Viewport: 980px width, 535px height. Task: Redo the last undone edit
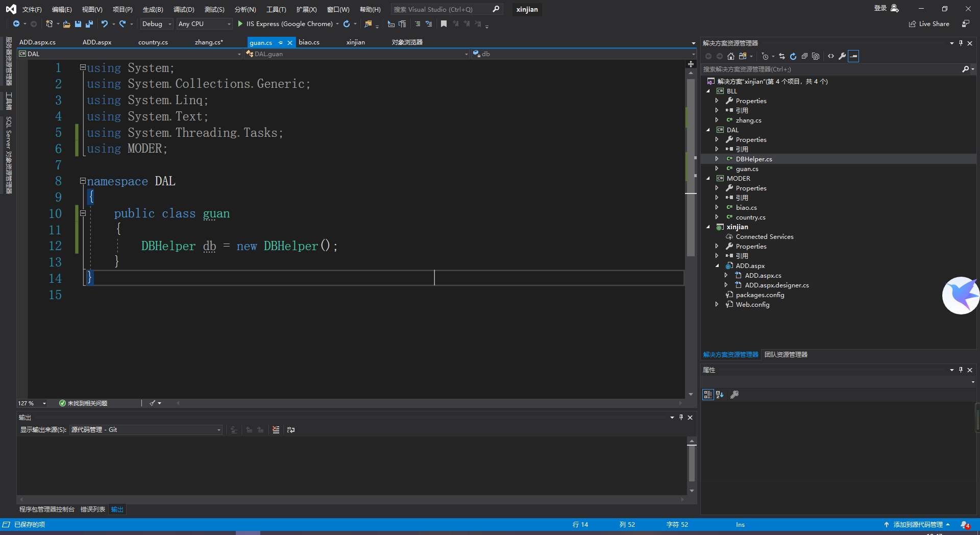tap(122, 24)
